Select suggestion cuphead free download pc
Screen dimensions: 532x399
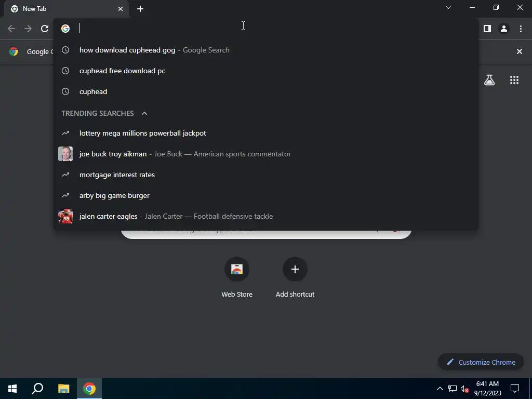(266, 71)
